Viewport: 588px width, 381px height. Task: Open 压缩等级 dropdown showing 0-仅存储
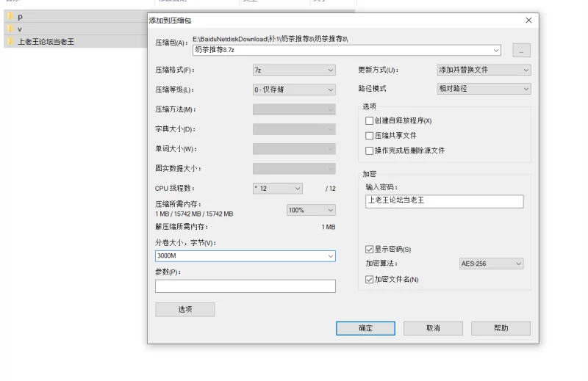click(x=294, y=90)
